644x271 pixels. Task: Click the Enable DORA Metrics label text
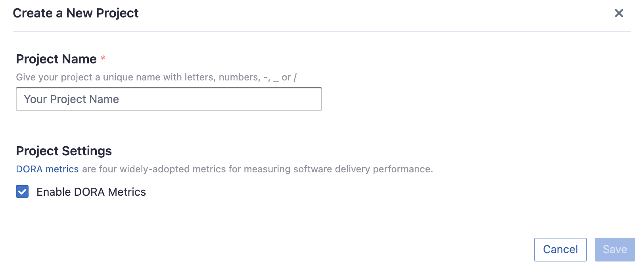pyautogui.click(x=91, y=192)
